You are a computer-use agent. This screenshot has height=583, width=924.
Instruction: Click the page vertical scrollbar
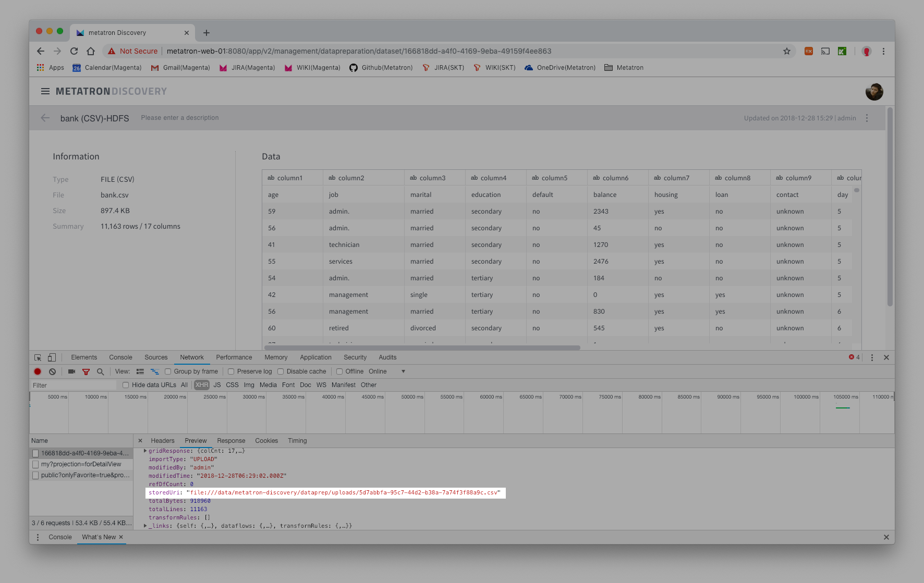pyautogui.click(x=890, y=207)
